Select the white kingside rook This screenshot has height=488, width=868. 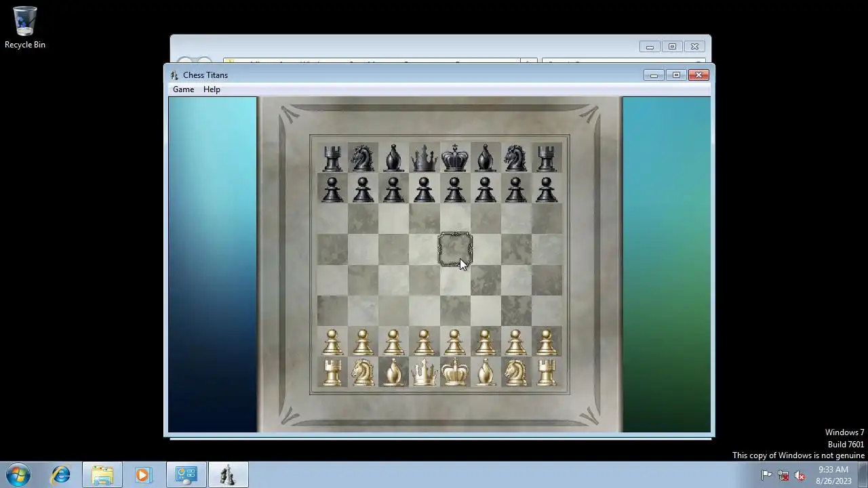(x=547, y=372)
